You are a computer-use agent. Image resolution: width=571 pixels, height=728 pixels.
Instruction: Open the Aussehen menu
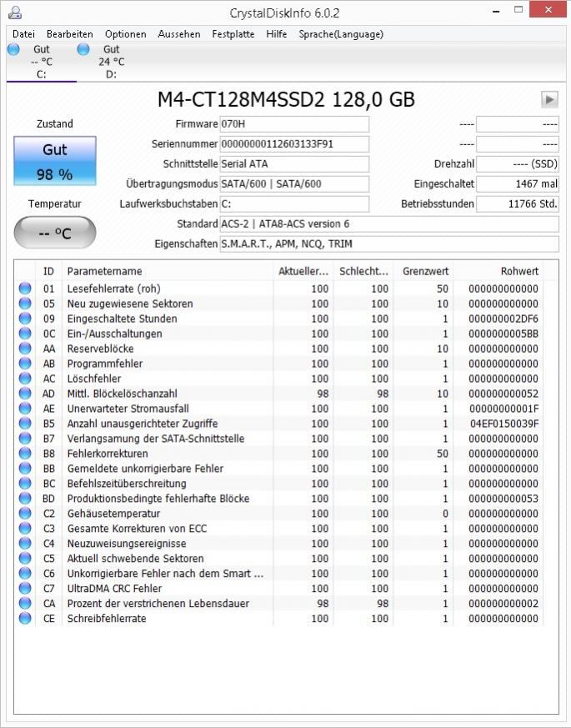[x=179, y=34]
